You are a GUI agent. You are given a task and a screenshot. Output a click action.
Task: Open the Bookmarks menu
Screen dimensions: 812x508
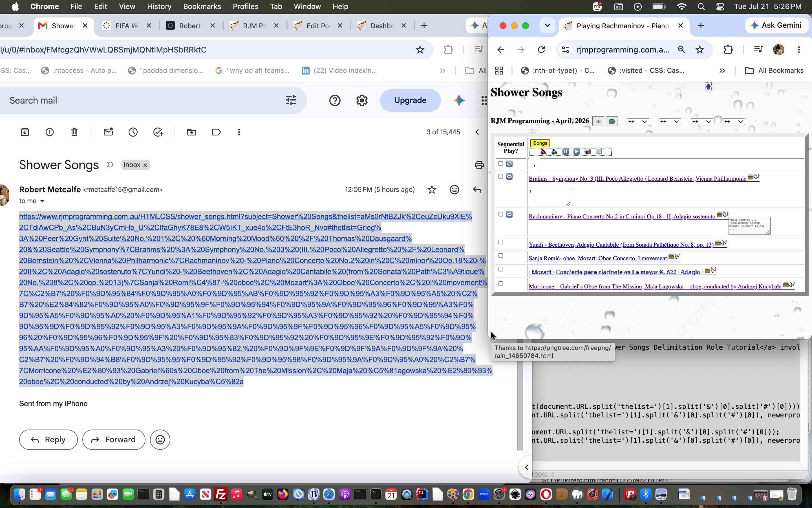click(x=202, y=6)
